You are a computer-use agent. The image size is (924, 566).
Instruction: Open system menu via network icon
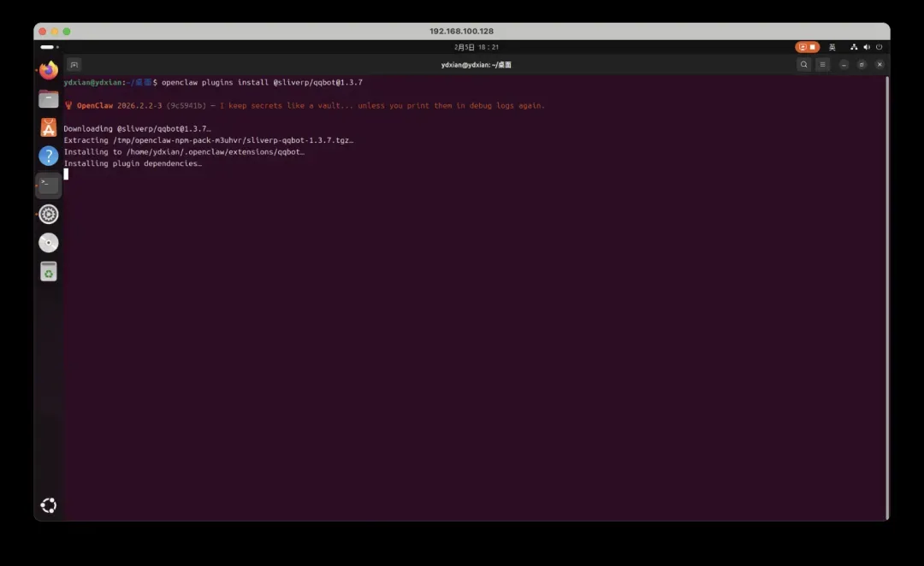coord(854,47)
